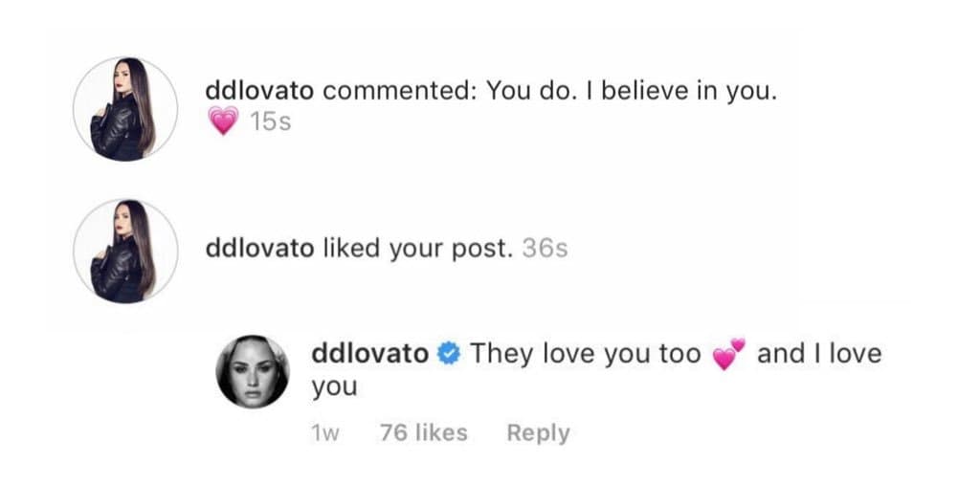The width and height of the screenshot is (980, 484).
Task: Tap the word 'commented:' in the first notification
Action: click(x=400, y=92)
